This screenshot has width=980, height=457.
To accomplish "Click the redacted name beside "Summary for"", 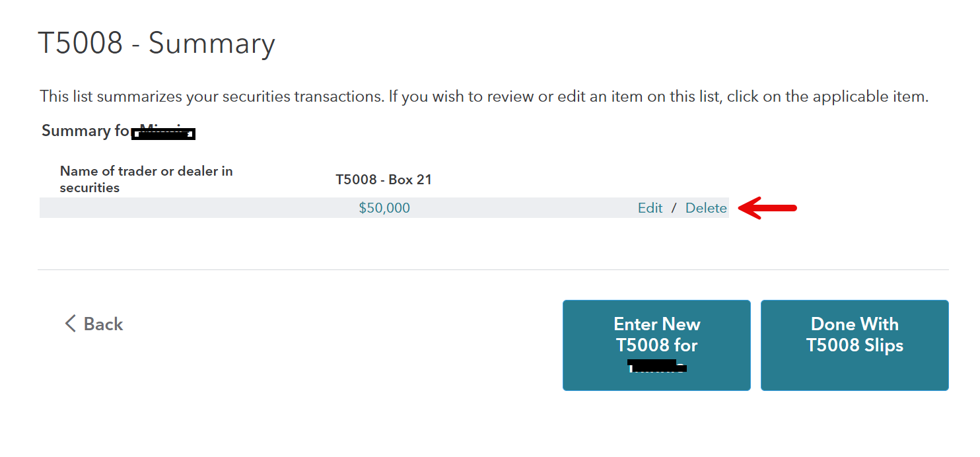I will (x=164, y=134).
